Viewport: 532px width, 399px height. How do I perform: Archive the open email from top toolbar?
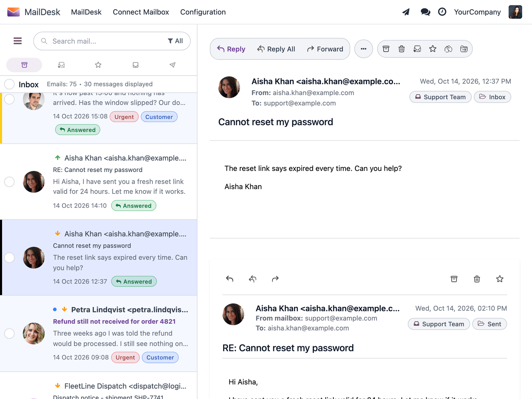(x=386, y=49)
